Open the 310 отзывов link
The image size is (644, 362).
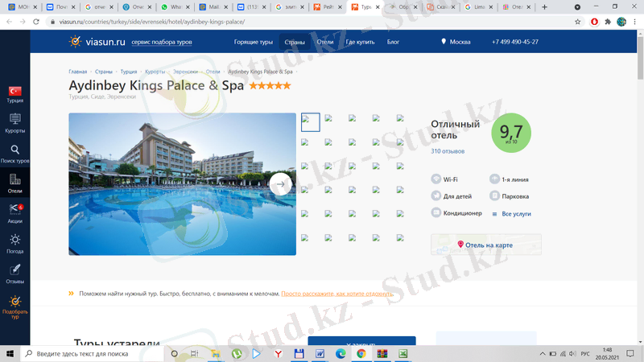448,151
